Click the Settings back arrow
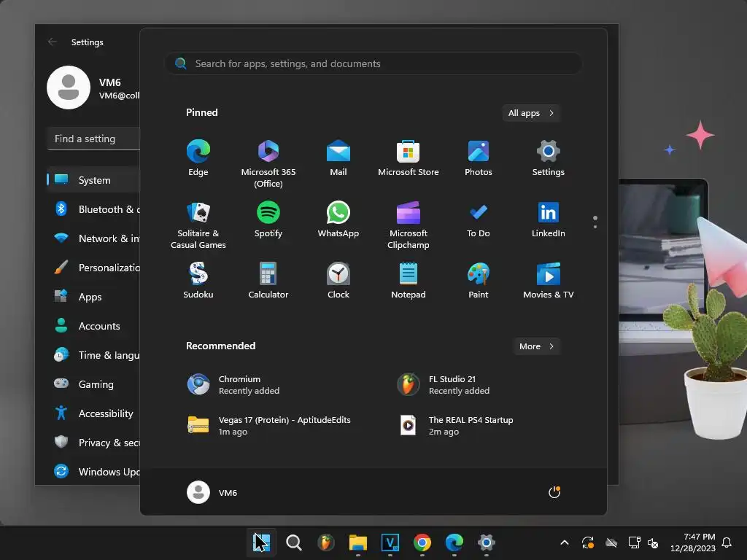This screenshot has width=747, height=560. tap(53, 42)
